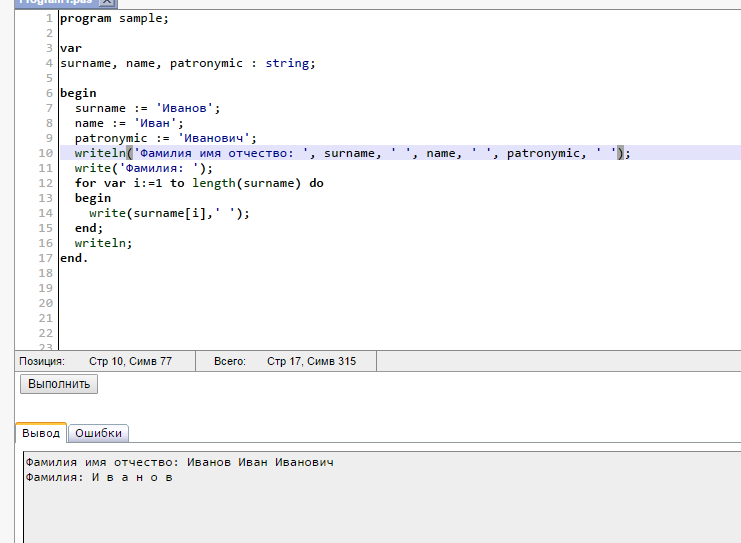Click the 'var' keyword on line 3
Screen dimensions: 741x543
point(70,48)
